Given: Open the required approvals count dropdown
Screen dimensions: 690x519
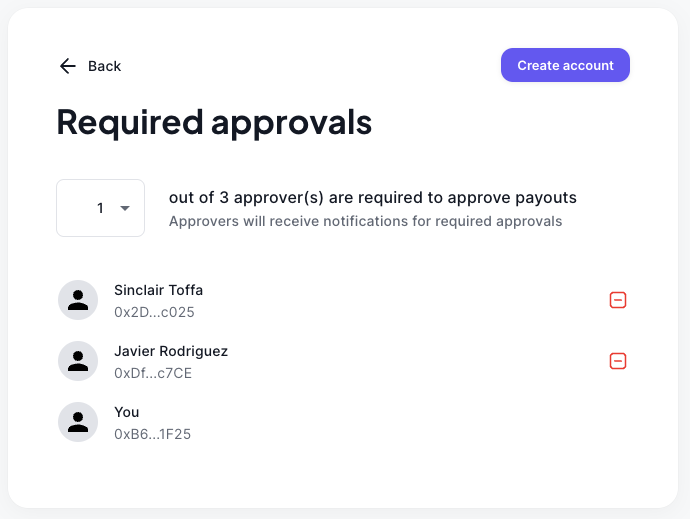Looking at the screenshot, I should pos(100,208).
